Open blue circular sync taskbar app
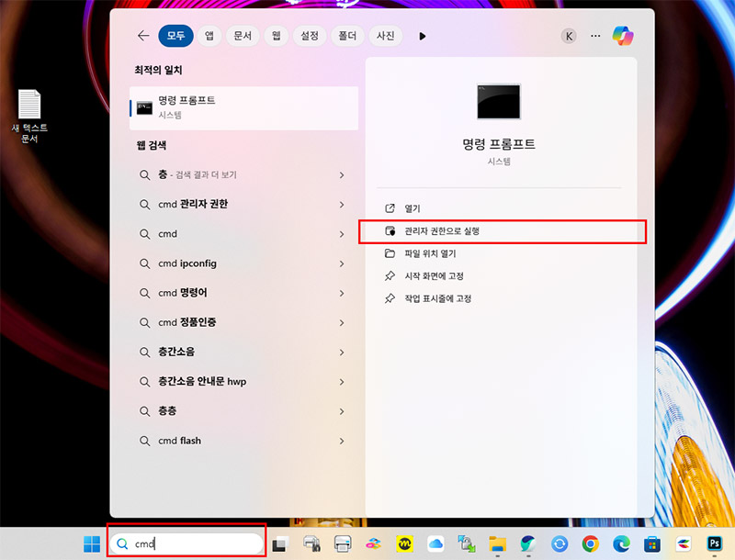Image resolution: width=735 pixels, height=560 pixels. pos(560,544)
